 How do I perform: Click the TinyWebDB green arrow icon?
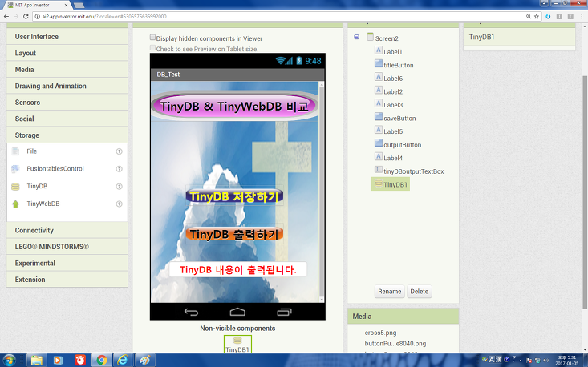point(15,204)
